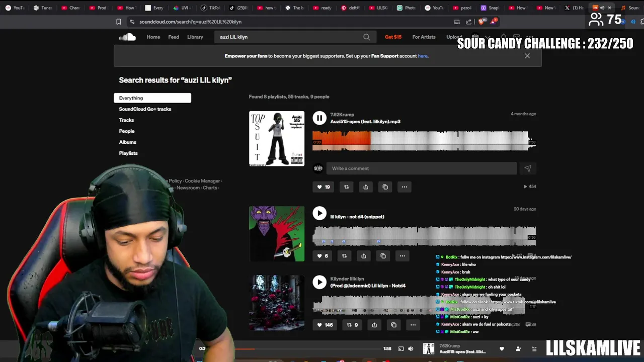The width and height of the screenshot is (644, 362).
Task: Follow the 'here' link in the banner
Action: (423, 56)
